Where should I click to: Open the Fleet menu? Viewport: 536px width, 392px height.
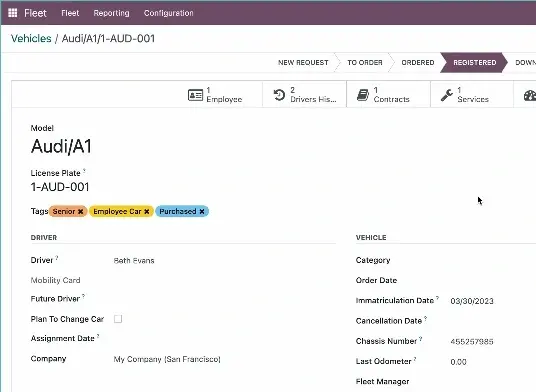pos(70,13)
